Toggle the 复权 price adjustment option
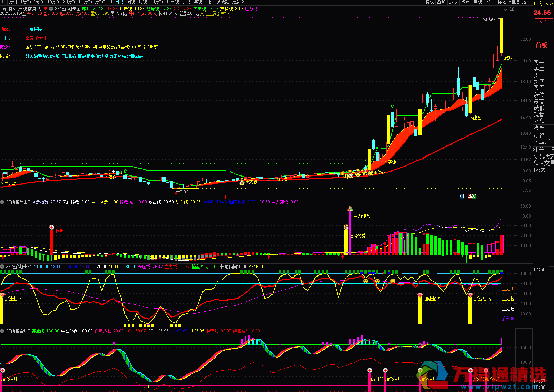The width and height of the screenshot is (554, 392). (x=429, y=2)
